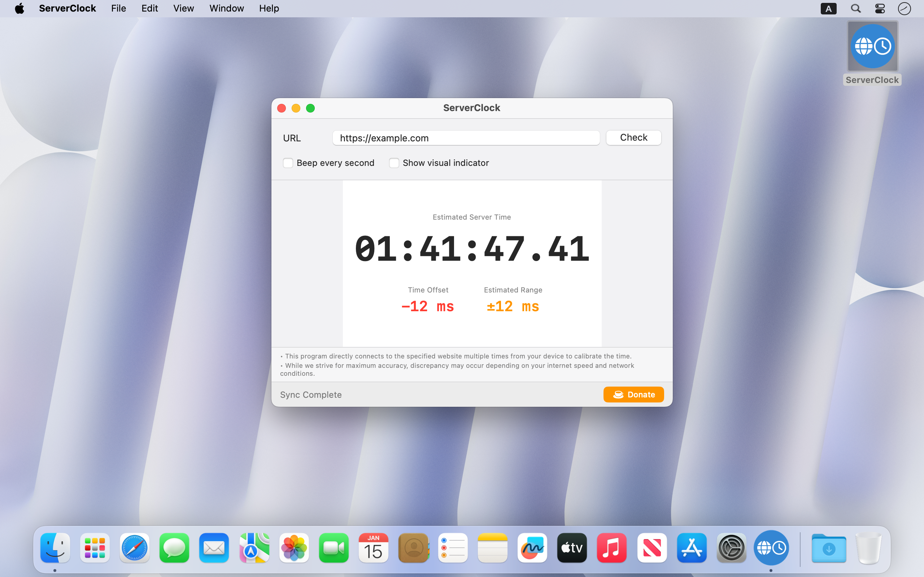Open the ServerClock desktop icon
The image size is (924, 577).
[x=872, y=47]
